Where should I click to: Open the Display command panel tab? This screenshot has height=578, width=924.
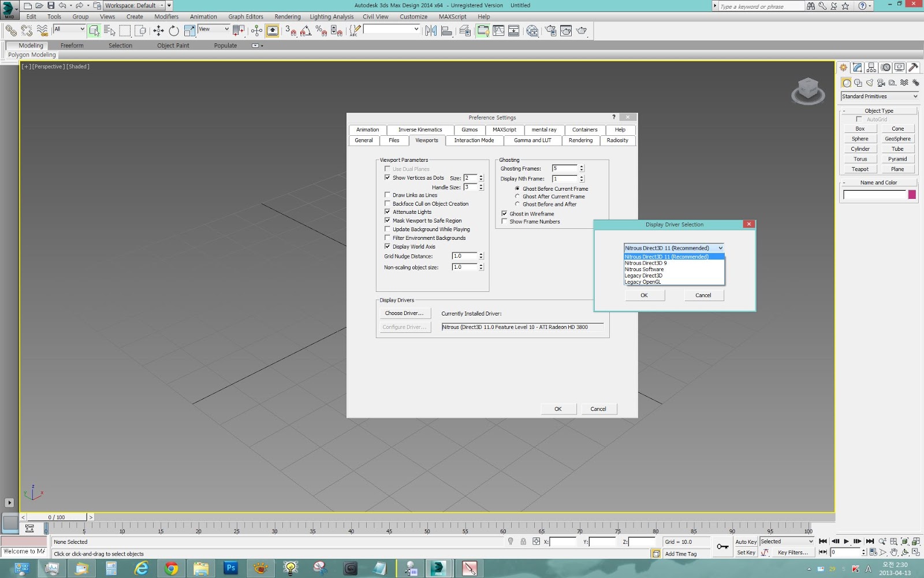click(899, 68)
